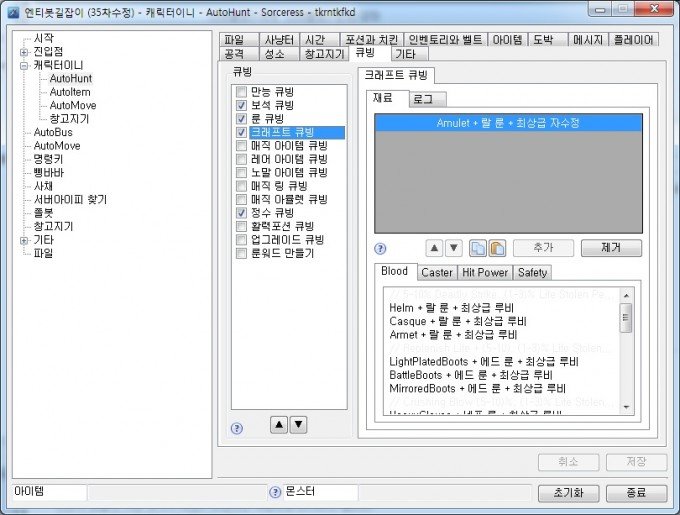Screen dimensions: 680x515
Task: Enable the 만능 큐빙 checkbox
Action: click(x=241, y=92)
